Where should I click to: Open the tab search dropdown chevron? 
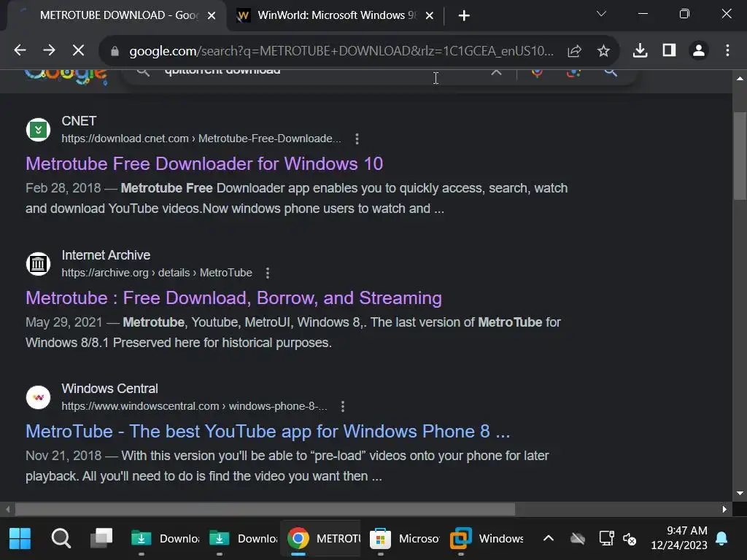[x=601, y=14]
